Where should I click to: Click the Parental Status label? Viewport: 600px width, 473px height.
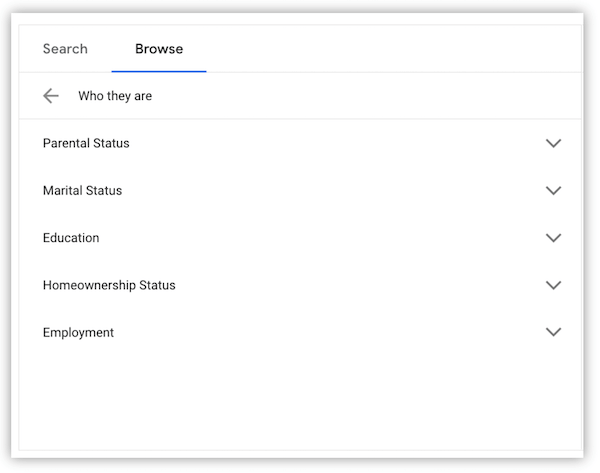(86, 143)
